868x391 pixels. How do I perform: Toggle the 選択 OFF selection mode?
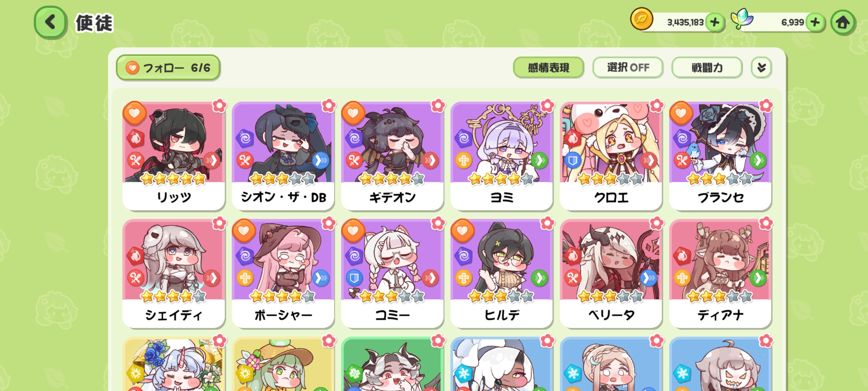click(628, 68)
